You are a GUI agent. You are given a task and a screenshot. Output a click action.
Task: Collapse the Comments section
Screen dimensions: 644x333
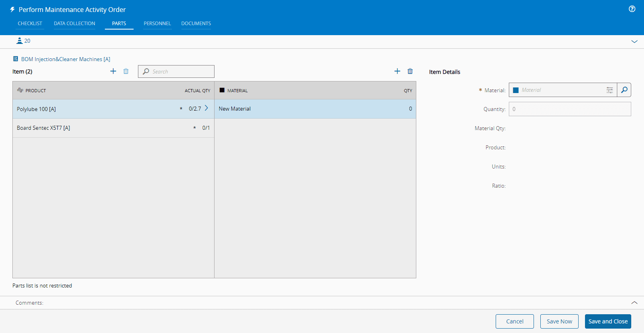tap(634, 303)
